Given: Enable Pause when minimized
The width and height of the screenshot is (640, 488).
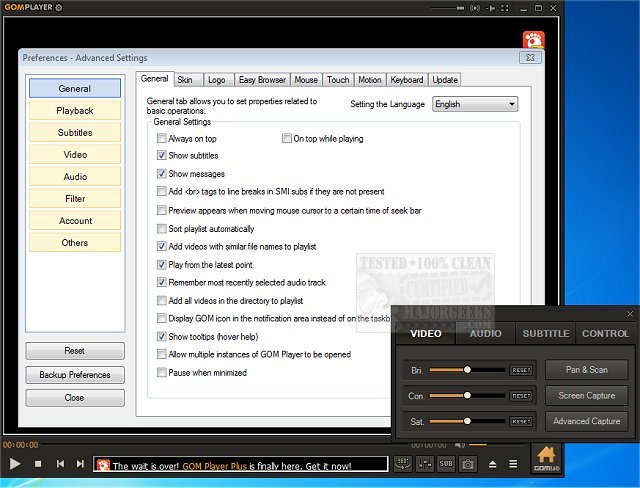Looking at the screenshot, I should pyautogui.click(x=162, y=372).
